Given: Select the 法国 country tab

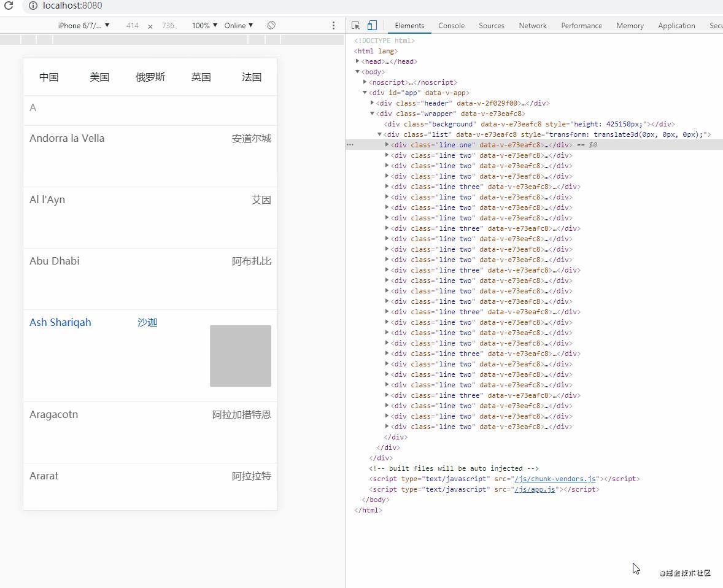Looking at the screenshot, I should pos(252,77).
